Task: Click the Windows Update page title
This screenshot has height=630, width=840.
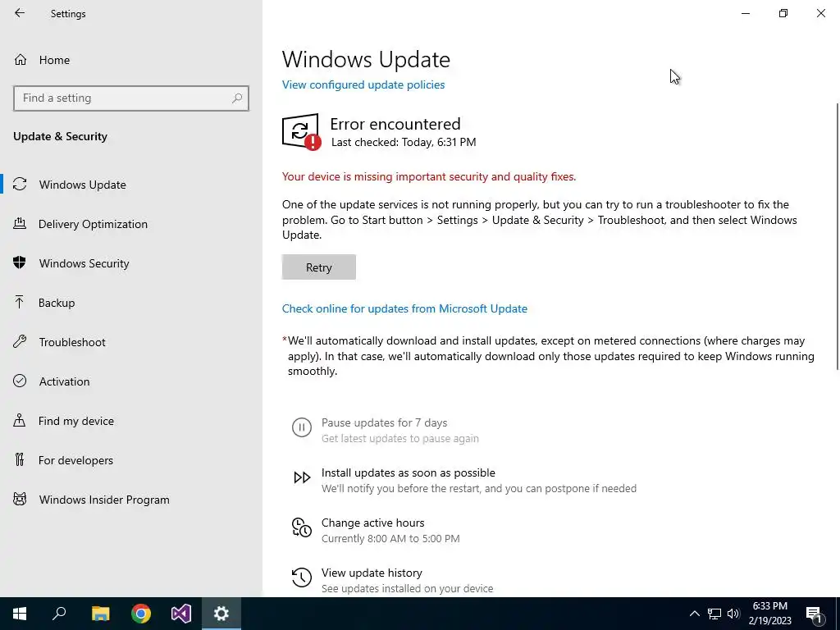Action: coord(366,59)
